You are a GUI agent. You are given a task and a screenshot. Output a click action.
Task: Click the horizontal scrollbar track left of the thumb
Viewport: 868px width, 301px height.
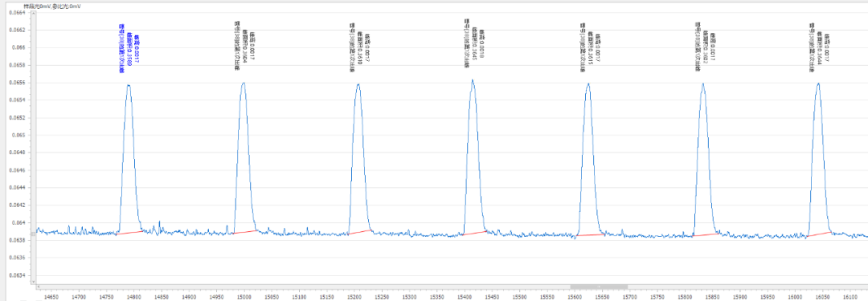pyautogui.click(x=305, y=287)
